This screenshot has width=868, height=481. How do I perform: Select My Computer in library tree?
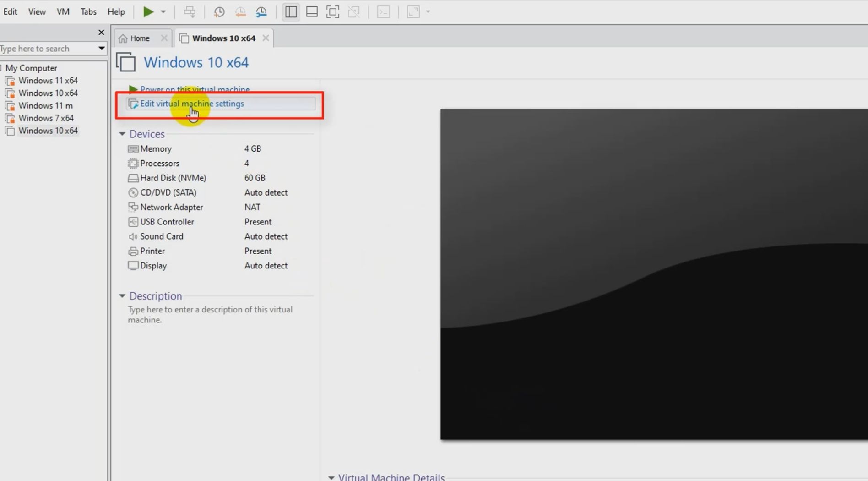coord(31,68)
